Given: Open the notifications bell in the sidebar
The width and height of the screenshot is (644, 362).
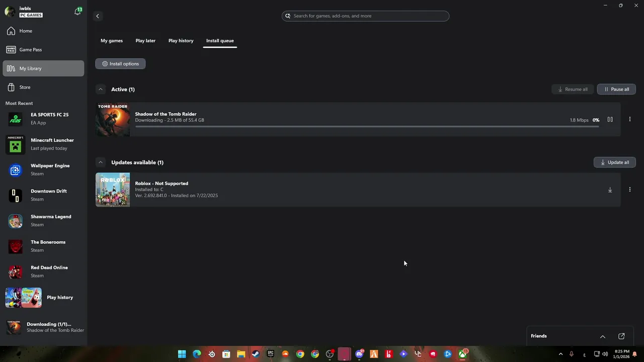Looking at the screenshot, I should [x=77, y=12].
